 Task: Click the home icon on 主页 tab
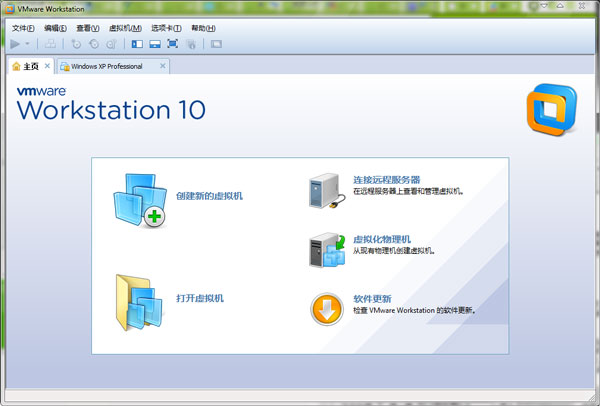coord(16,66)
